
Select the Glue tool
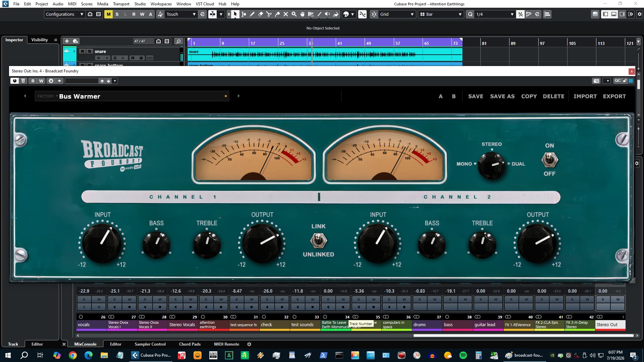277,14
